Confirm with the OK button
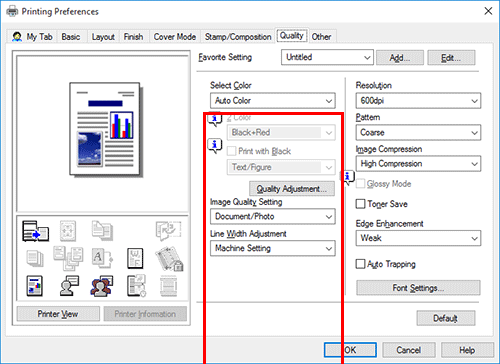The height and width of the screenshot is (364, 500). pos(350,350)
